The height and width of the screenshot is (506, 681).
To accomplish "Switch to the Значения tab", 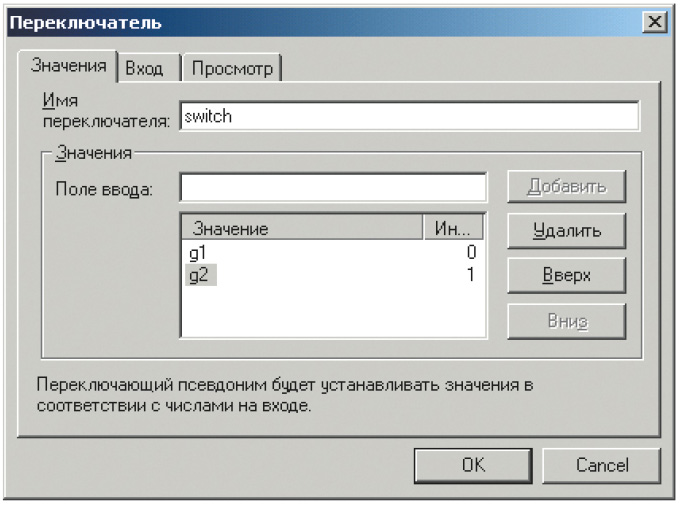I will (68, 66).
